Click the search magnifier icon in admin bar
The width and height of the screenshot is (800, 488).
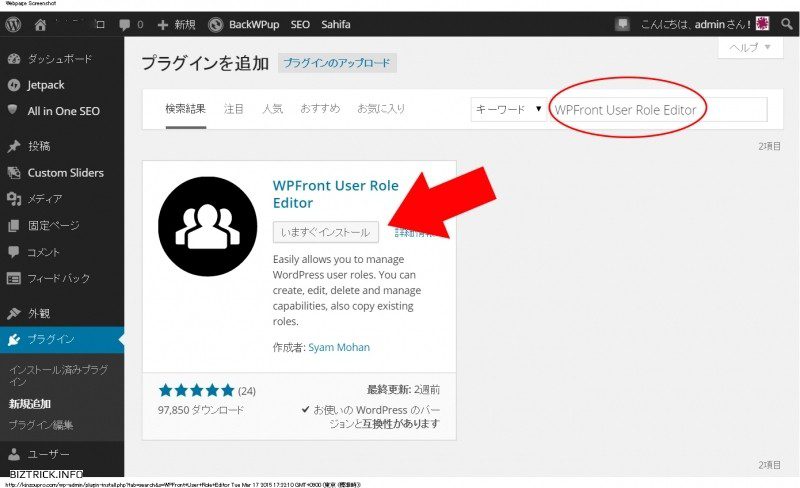coord(786,24)
